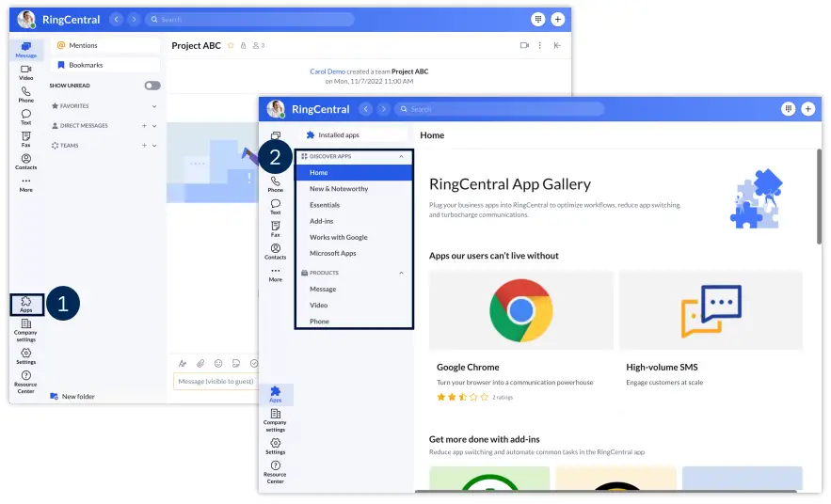Open Phone in the front window sidebar
Screen dimensions: 831x504
coord(276,184)
